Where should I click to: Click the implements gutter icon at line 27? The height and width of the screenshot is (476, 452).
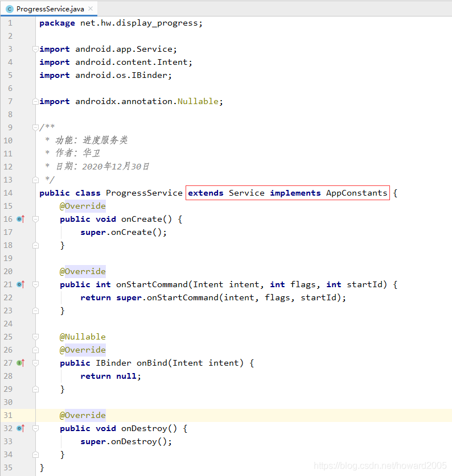pos(20,363)
